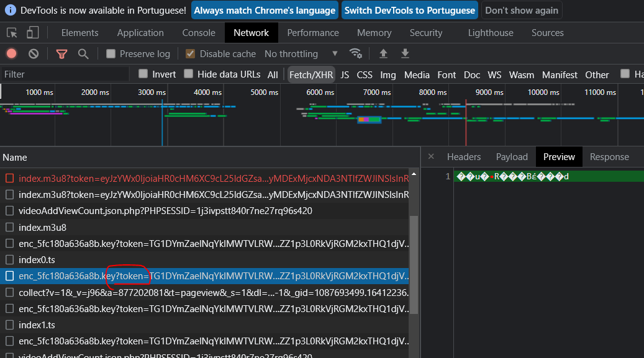This screenshot has width=644, height=358.
Task: Filter requests by Manifest
Action: (x=560, y=74)
